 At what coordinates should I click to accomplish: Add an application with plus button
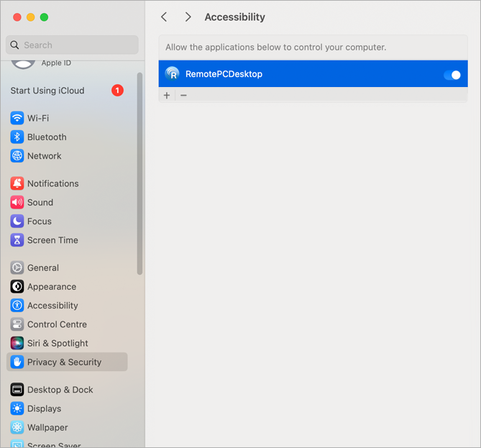pyautogui.click(x=167, y=96)
